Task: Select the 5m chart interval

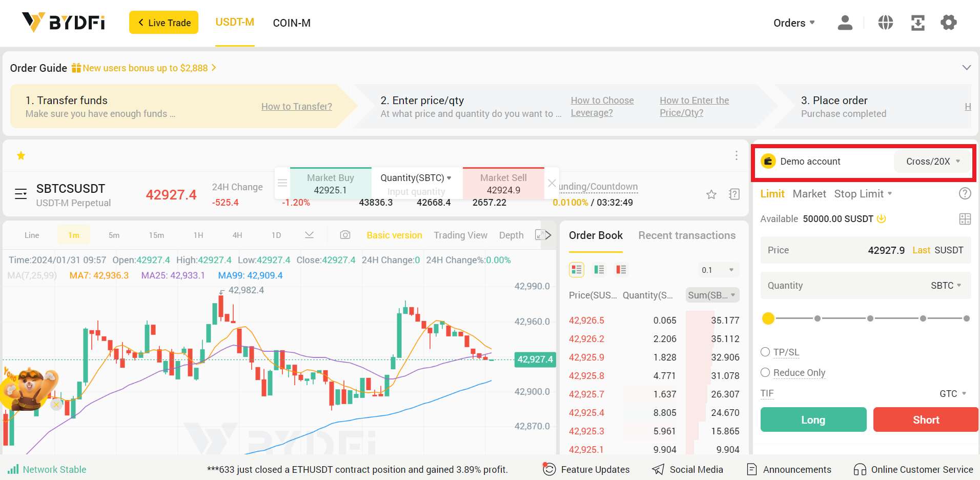Action: pos(114,235)
